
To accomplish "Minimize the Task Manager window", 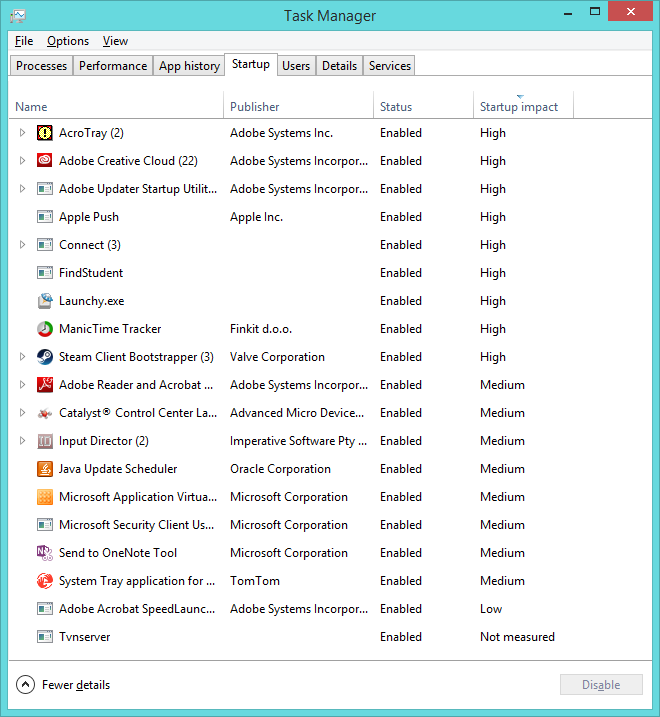I will (x=568, y=13).
